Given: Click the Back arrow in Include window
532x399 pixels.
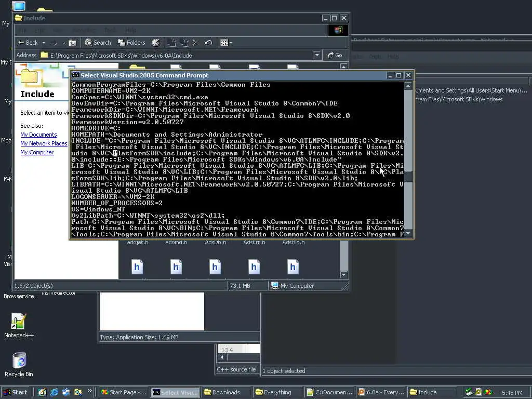Looking at the screenshot, I should coord(28,43).
